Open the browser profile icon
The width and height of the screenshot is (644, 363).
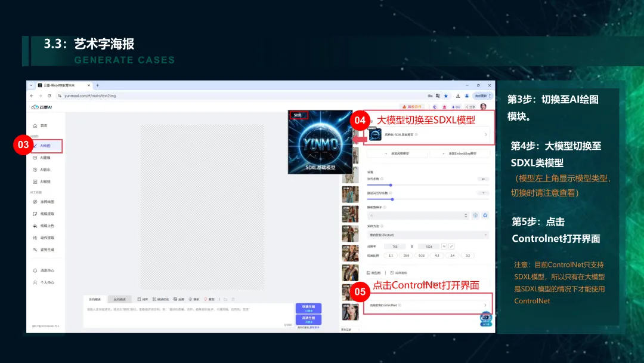(467, 96)
